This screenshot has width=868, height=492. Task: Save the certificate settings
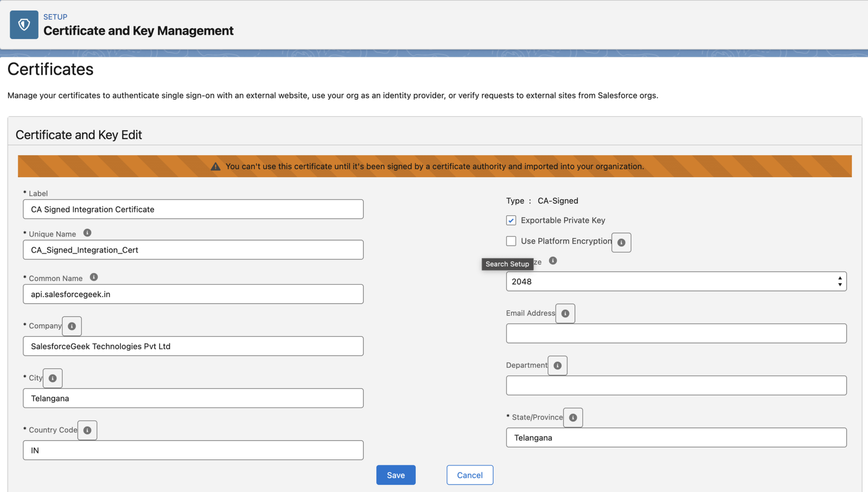click(x=396, y=475)
